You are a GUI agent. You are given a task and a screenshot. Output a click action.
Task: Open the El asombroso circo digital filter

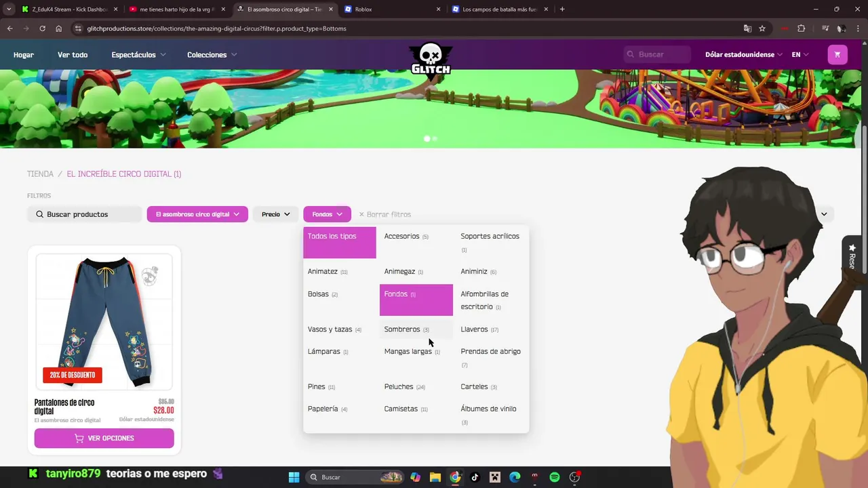pos(197,214)
